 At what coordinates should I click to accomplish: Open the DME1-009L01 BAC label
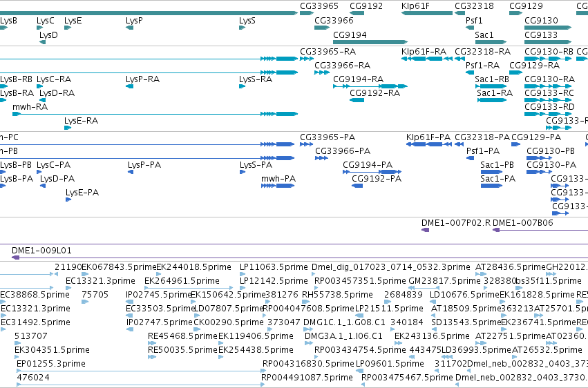pyautogui.click(x=41, y=251)
